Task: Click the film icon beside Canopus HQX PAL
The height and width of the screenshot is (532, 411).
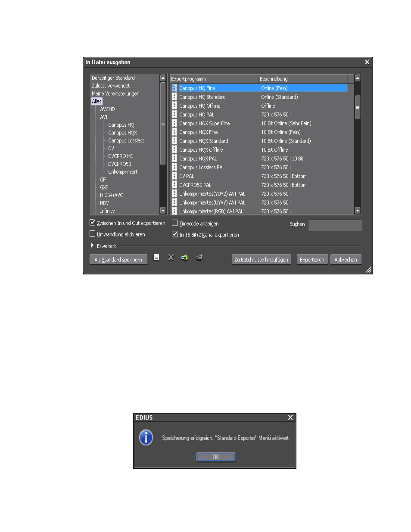Action: click(x=174, y=159)
